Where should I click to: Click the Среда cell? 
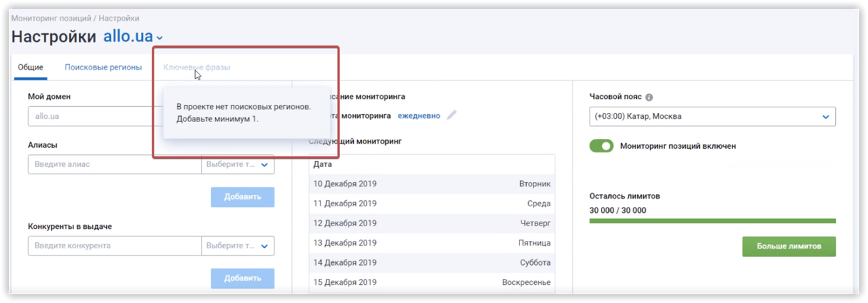(x=539, y=204)
